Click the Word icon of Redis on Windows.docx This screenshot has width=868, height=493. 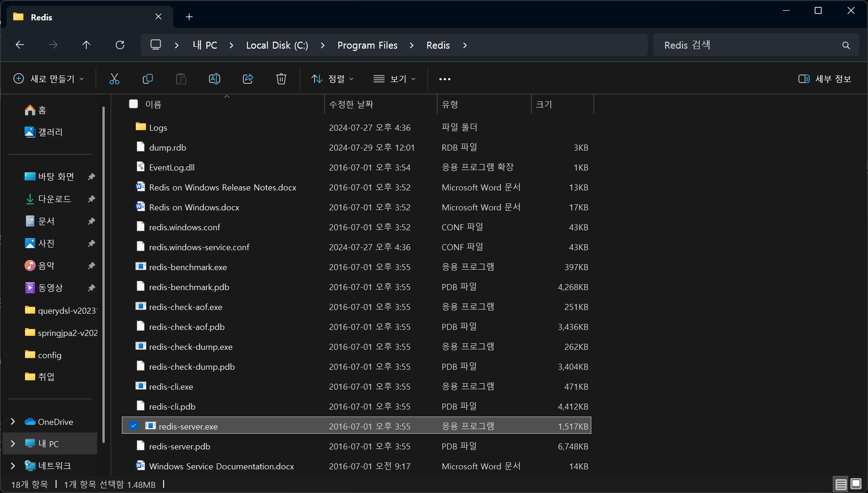140,206
